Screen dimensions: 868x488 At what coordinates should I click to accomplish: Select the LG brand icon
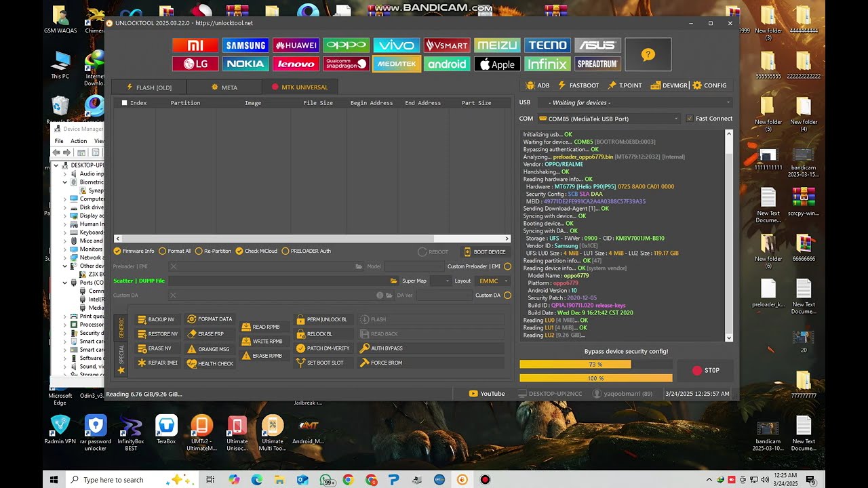tap(195, 64)
